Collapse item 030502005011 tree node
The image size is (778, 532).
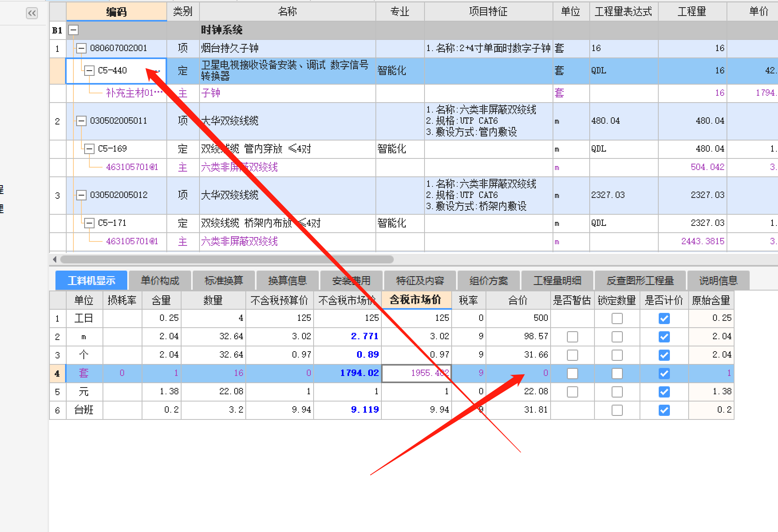click(81, 121)
